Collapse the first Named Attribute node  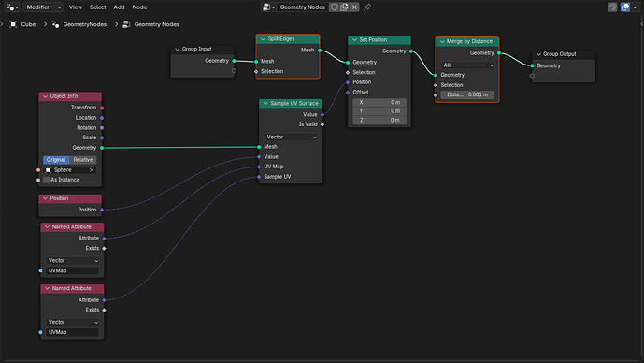click(x=48, y=227)
